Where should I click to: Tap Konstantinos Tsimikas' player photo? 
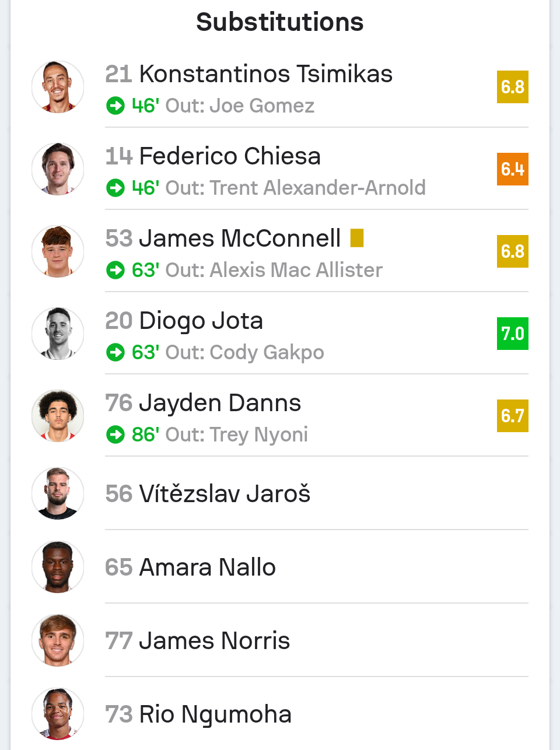58,87
